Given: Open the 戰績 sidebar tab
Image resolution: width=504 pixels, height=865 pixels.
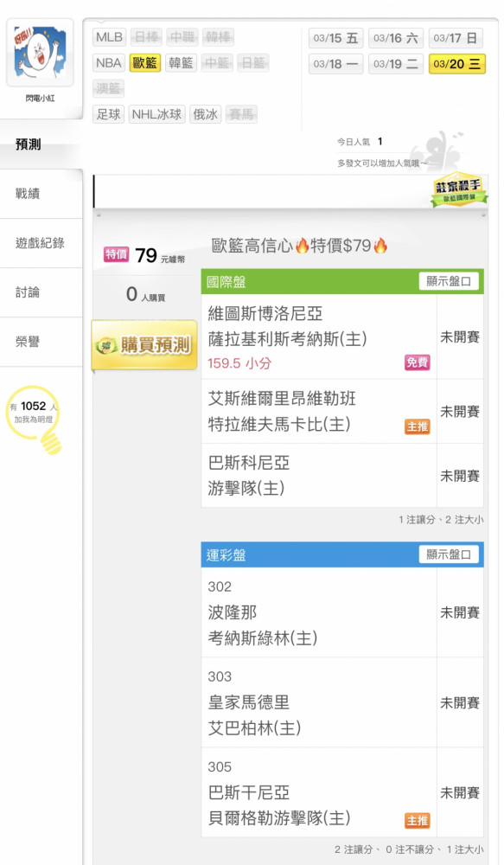Looking at the screenshot, I should [x=41, y=194].
